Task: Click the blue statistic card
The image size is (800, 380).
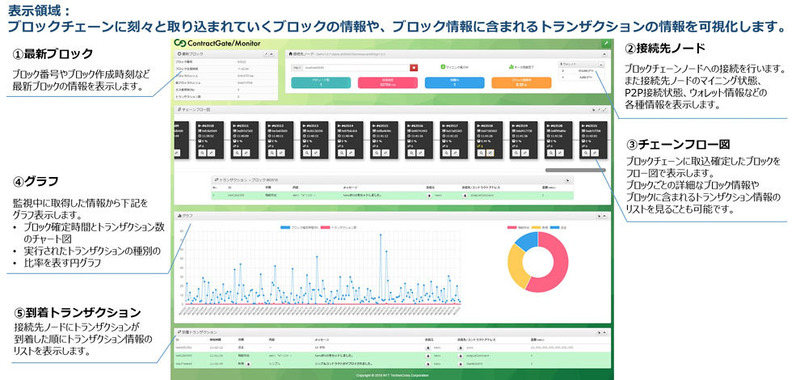Action: [x=455, y=83]
